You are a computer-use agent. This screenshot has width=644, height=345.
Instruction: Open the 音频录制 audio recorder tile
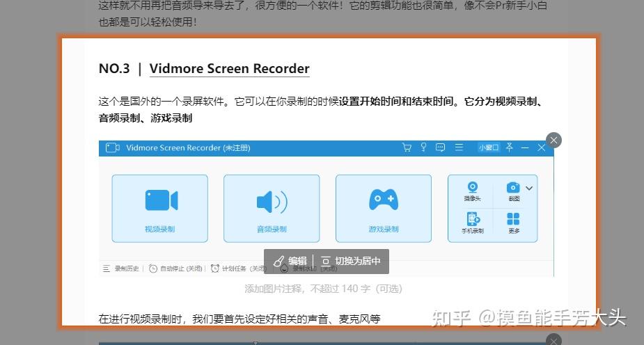[272, 209]
